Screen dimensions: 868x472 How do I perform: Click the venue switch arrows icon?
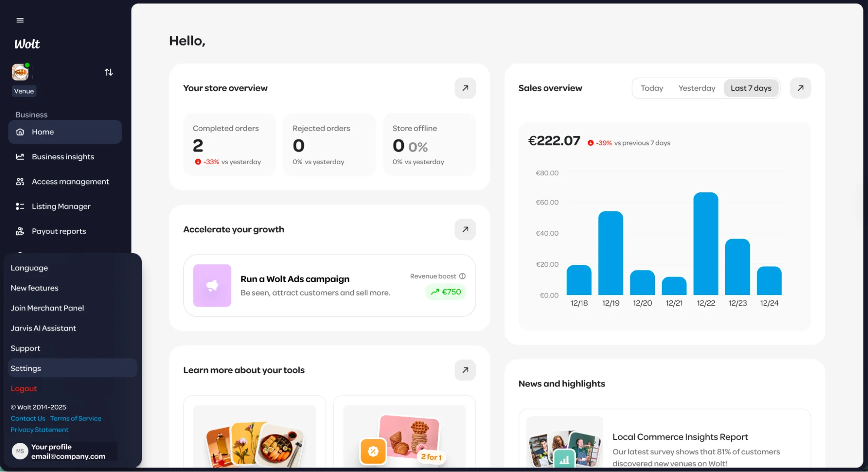tap(109, 72)
